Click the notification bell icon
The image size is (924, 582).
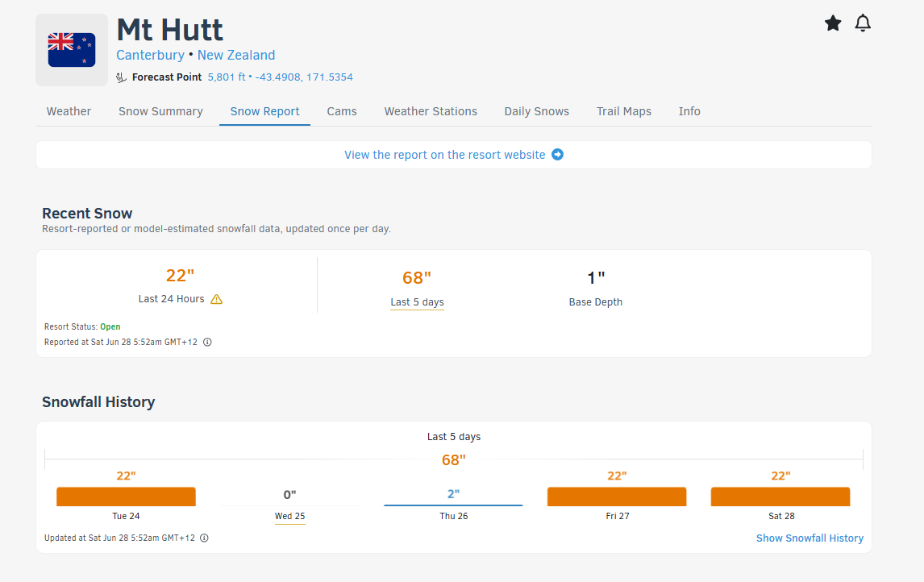click(863, 23)
